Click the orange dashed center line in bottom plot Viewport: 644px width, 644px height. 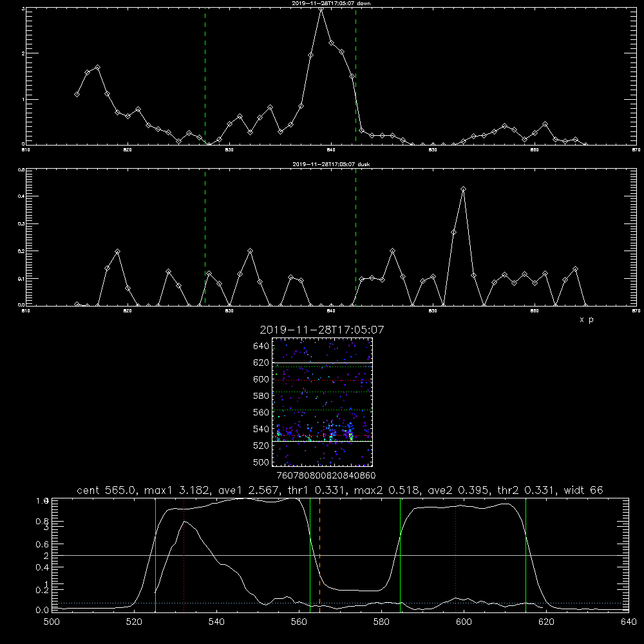(319, 554)
